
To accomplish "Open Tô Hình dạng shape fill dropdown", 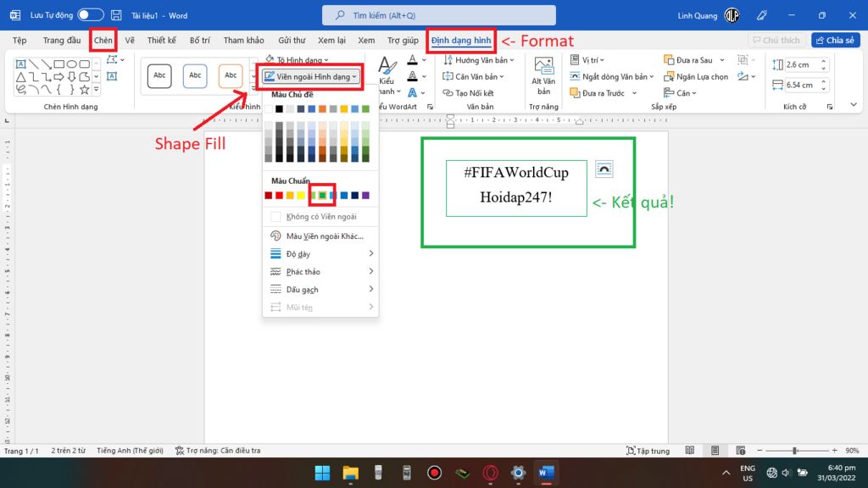I will pyautogui.click(x=296, y=60).
